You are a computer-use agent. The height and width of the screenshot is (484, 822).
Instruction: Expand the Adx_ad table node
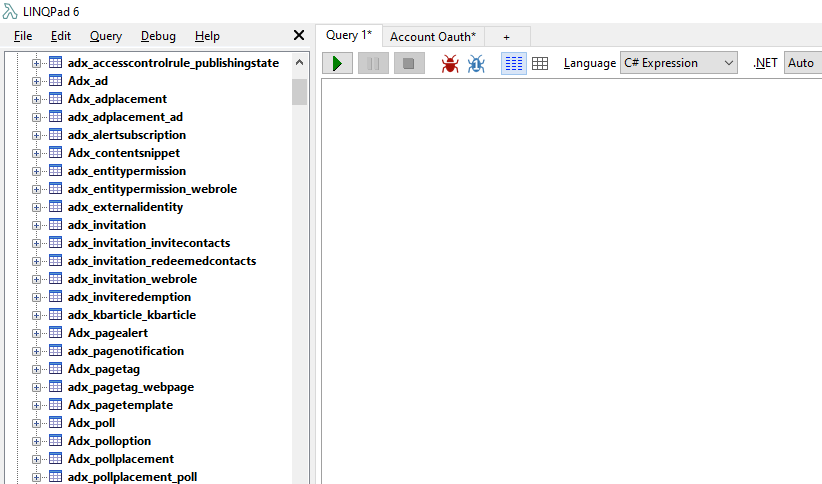pyautogui.click(x=36, y=81)
